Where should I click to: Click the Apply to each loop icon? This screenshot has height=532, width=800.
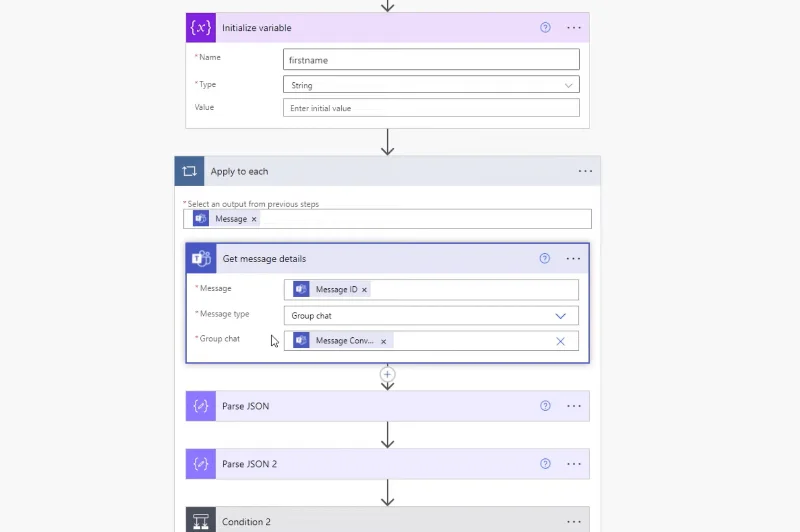click(x=189, y=171)
